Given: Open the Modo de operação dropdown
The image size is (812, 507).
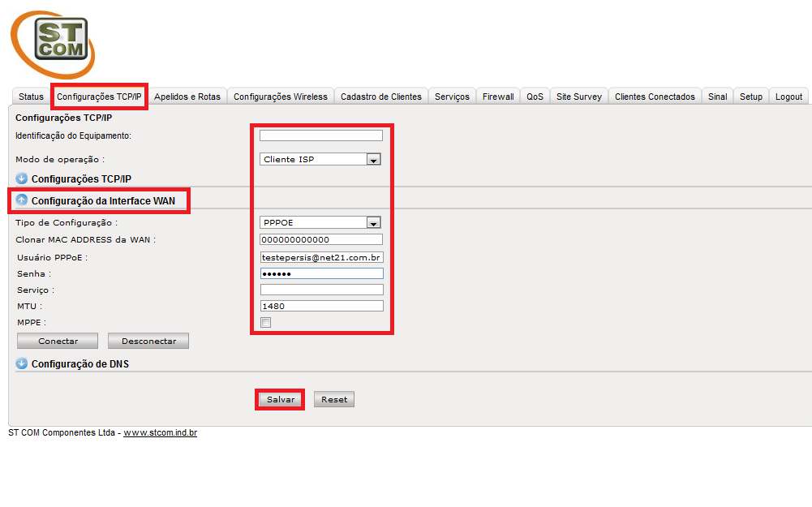Looking at the screenshot, I should [373, 160].
